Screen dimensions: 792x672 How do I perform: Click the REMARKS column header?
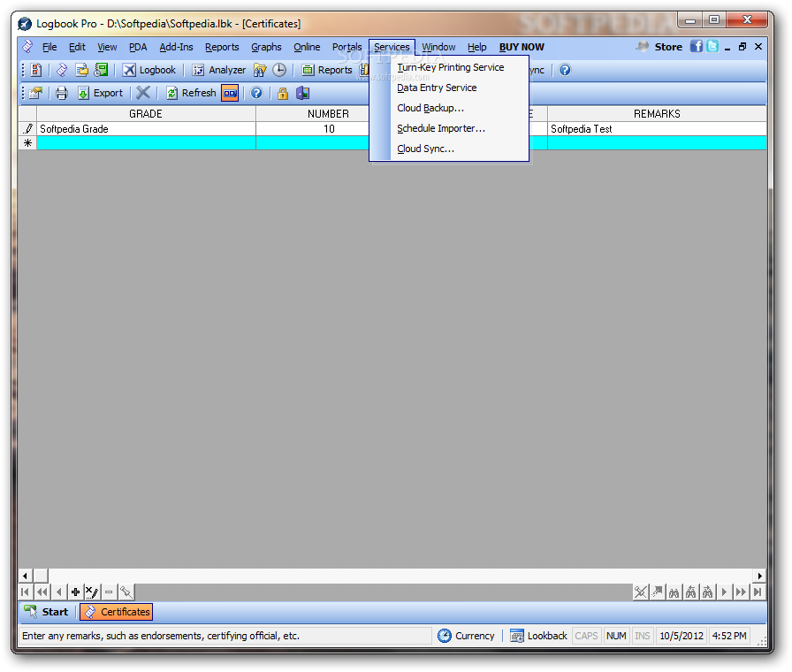[657, 114]
